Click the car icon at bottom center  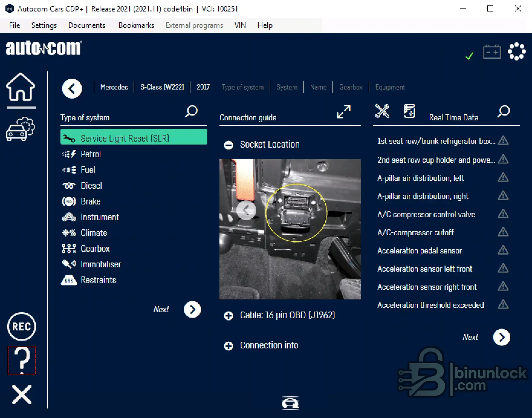(290, 403)
